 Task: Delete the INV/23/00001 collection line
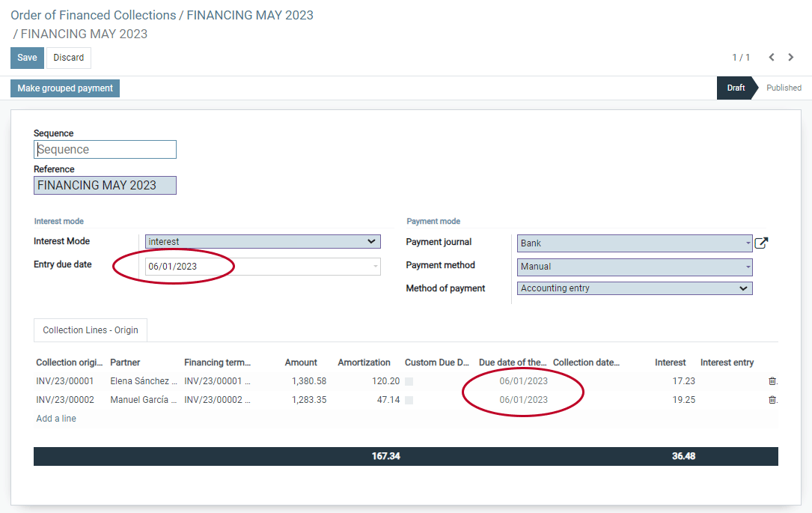click(x=772, y=381)
